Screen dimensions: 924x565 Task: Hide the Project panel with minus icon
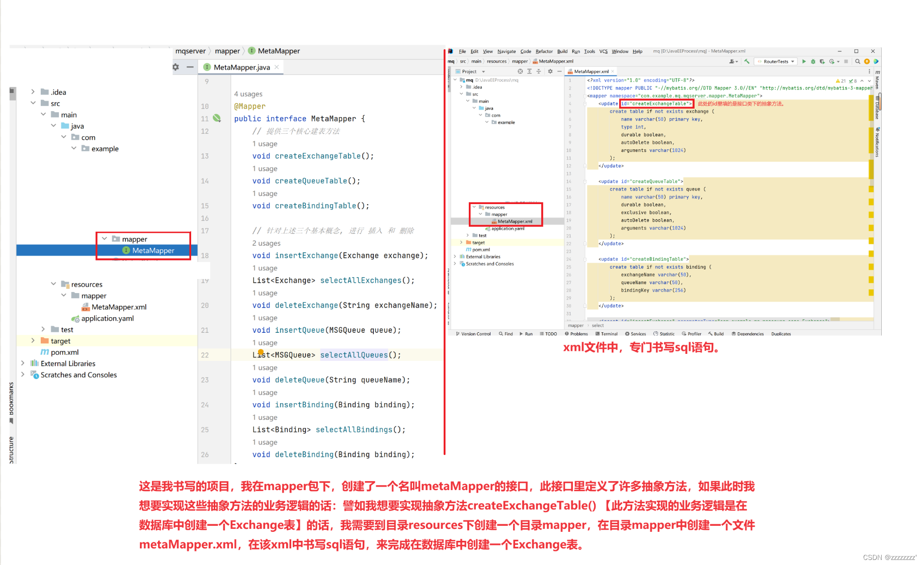(559, 71)
